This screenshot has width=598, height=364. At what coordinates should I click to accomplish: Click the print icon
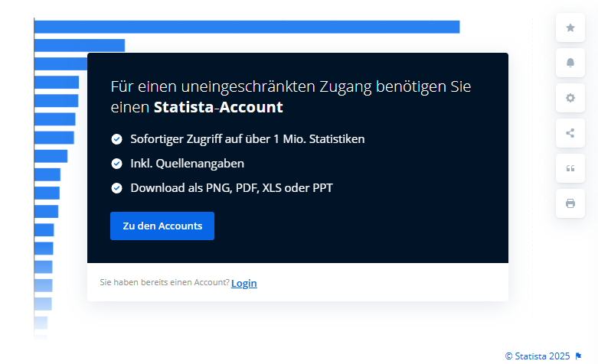click(570, 203)
